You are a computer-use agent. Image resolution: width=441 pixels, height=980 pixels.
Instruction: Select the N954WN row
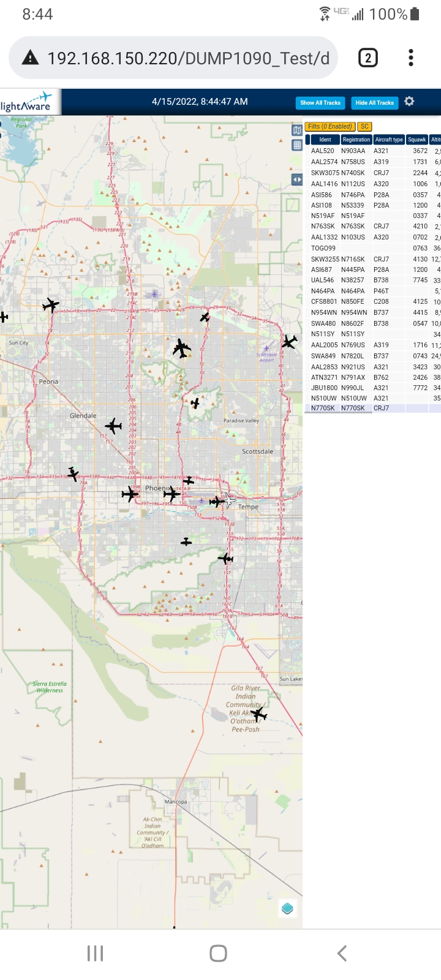372,312
